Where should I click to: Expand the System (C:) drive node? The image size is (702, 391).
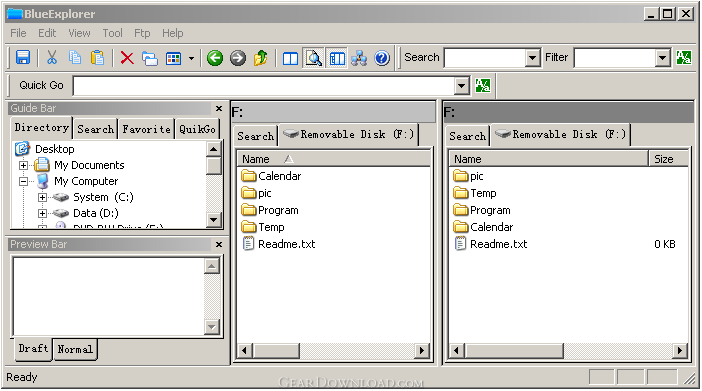[x=42, y=198]
